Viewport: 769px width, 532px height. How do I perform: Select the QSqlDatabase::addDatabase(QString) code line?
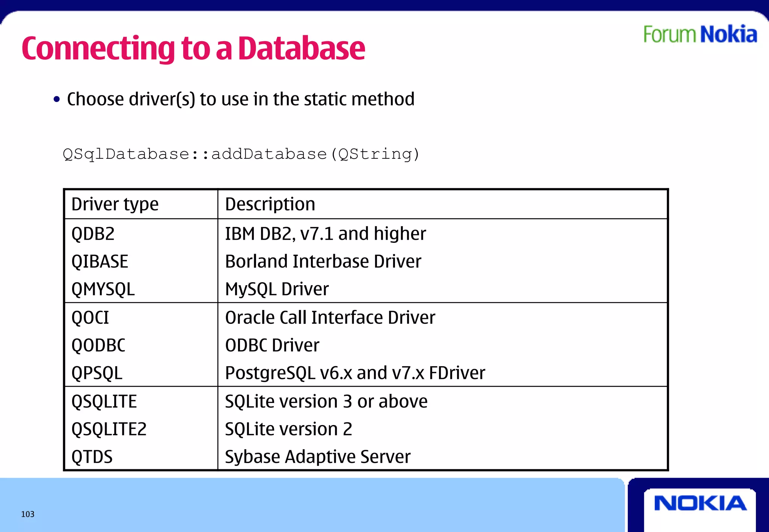point(241,154)
